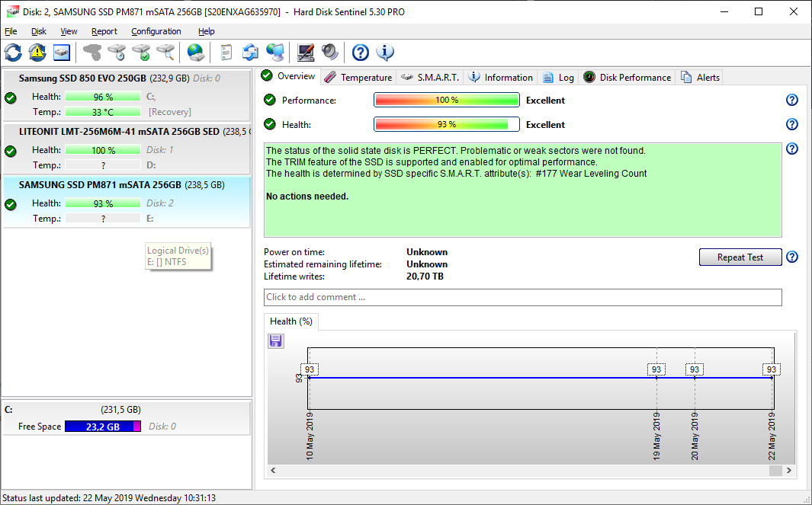Click the envelope with arrows send icon

[250, 53]
